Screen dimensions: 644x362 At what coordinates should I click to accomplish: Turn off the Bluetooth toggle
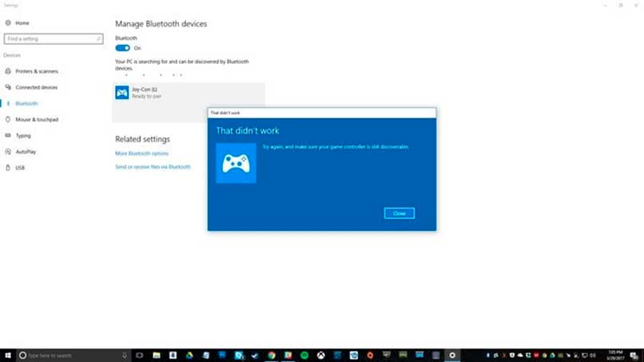(x=122, y=48)
